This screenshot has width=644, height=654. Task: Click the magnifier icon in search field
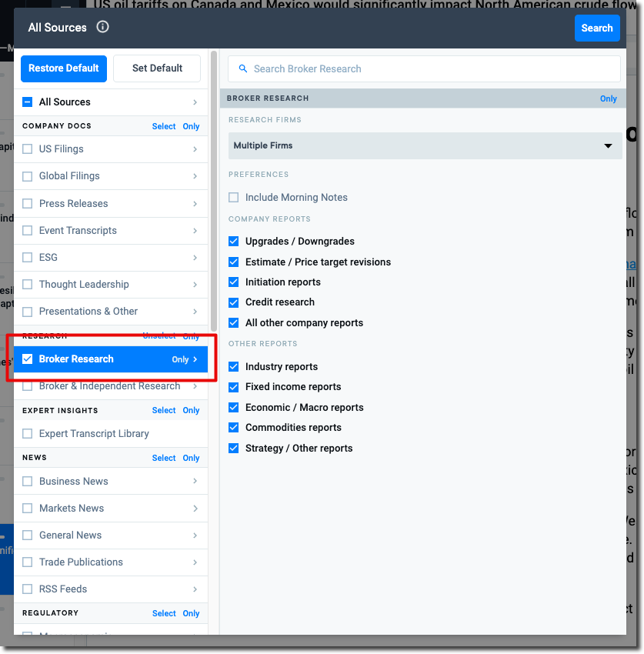(243, 68)
